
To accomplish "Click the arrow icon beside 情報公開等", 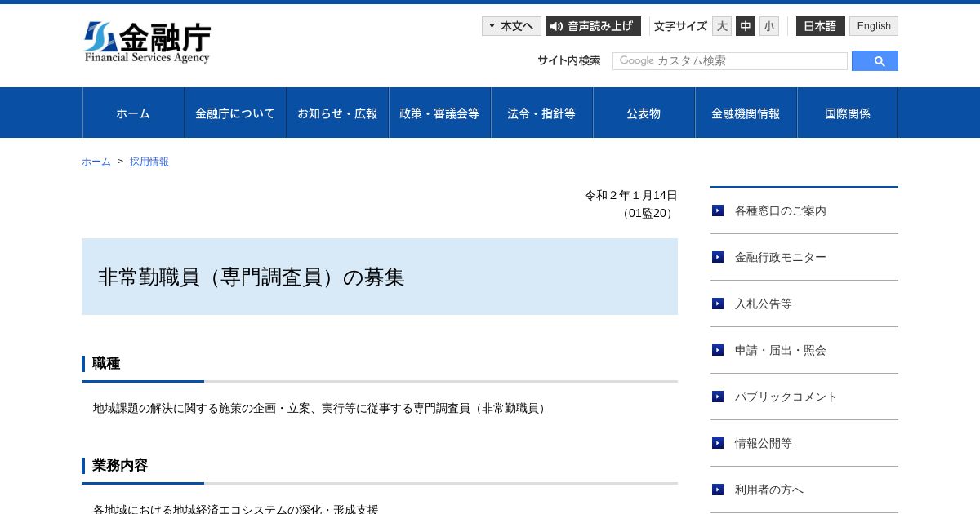I will click(718, 443).
